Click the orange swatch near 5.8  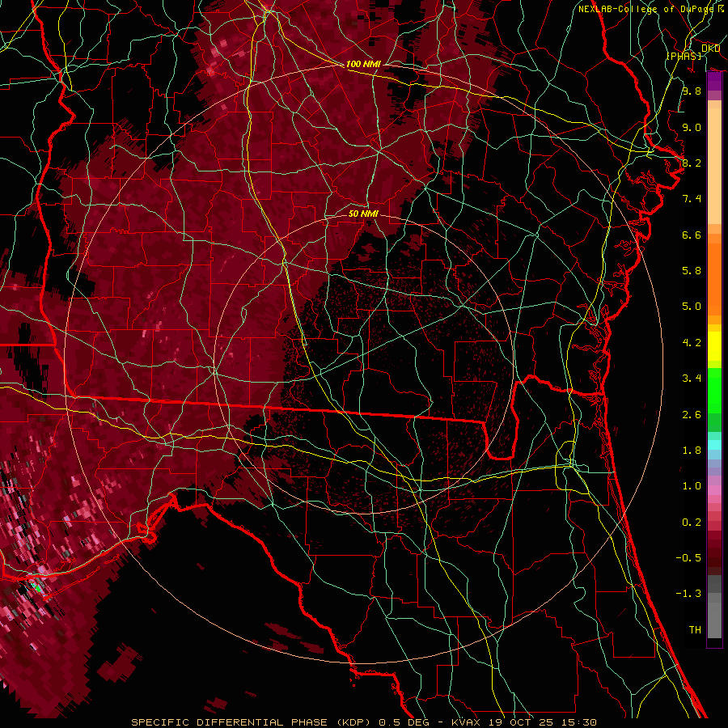pyautogui.click(x=714, y=270)
